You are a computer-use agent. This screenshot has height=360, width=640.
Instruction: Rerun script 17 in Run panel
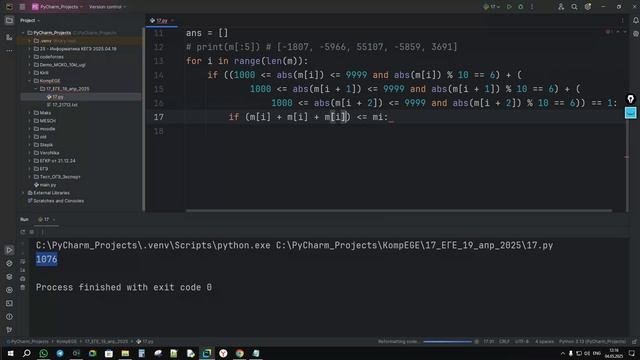point(23,232)
